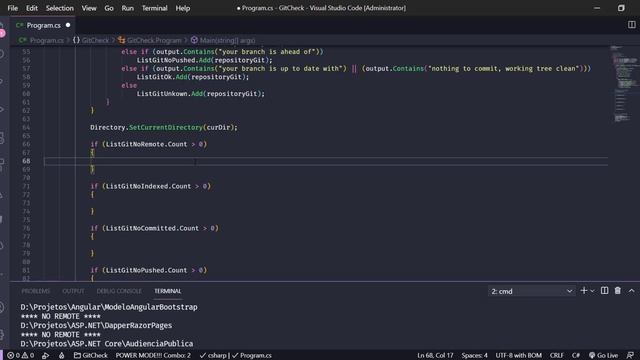Open the Go menu
The width and height of the screenshot is (640, 360).
click(109, 8)
